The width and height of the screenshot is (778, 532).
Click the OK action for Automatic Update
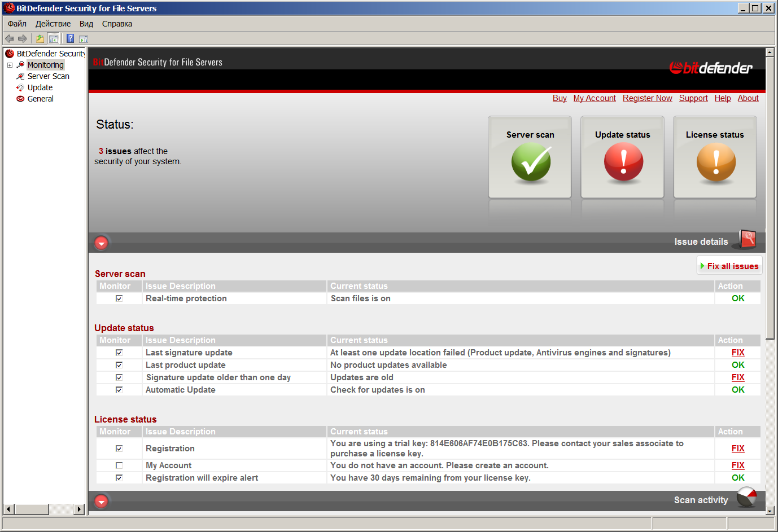738,390
